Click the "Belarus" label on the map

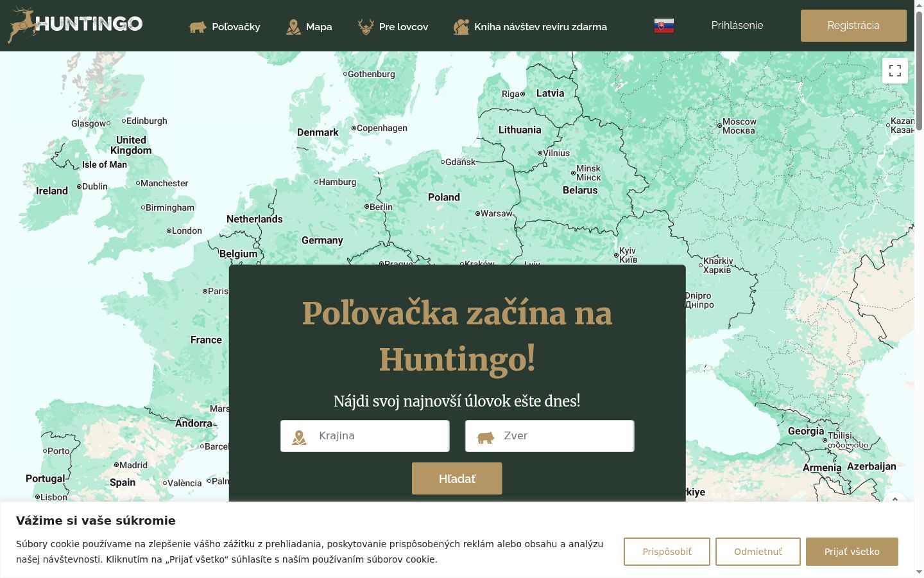click(x=580, y=190)
